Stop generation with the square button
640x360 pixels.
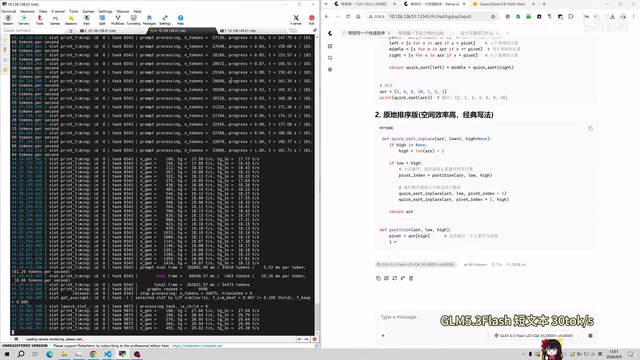590,336
